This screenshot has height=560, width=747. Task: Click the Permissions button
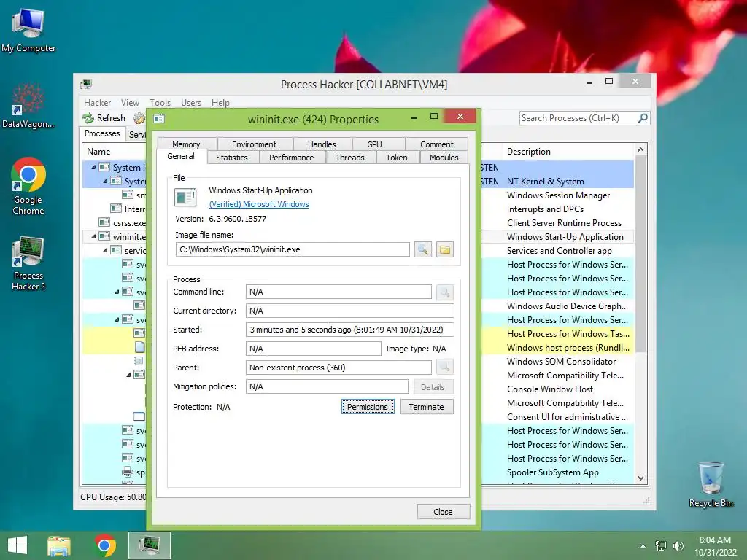[368, 407]
